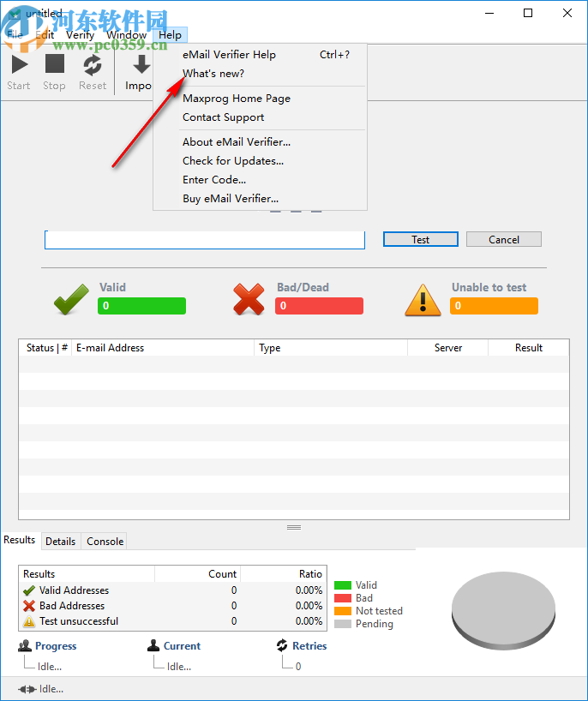Click the green Valid legend swatch
The height and width of the screenshot is (701, 588).
click(343, 585)
